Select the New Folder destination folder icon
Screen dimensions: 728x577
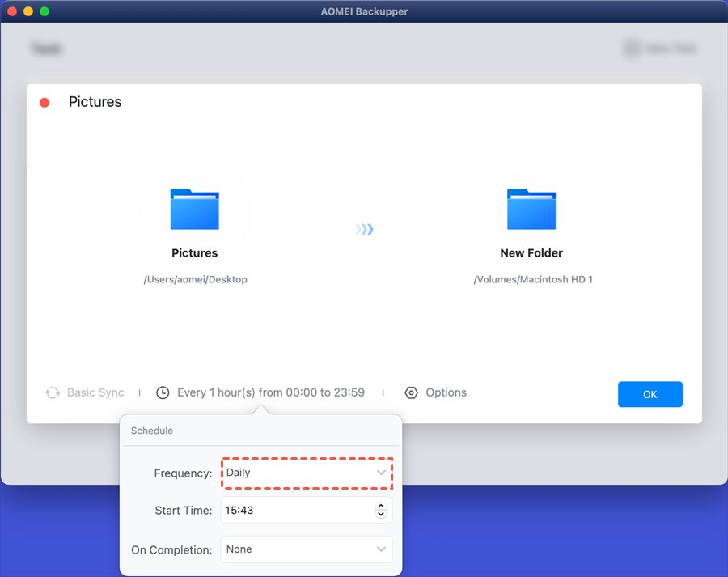[x=531, y=209]
